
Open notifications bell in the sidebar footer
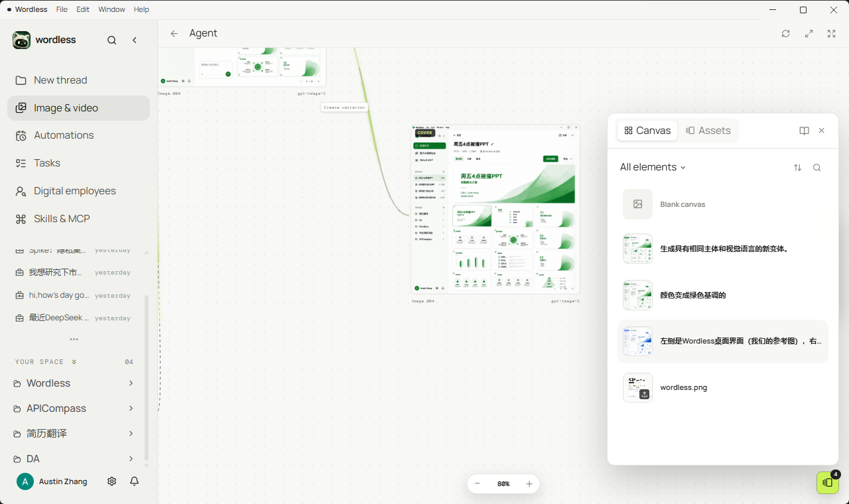135,481
